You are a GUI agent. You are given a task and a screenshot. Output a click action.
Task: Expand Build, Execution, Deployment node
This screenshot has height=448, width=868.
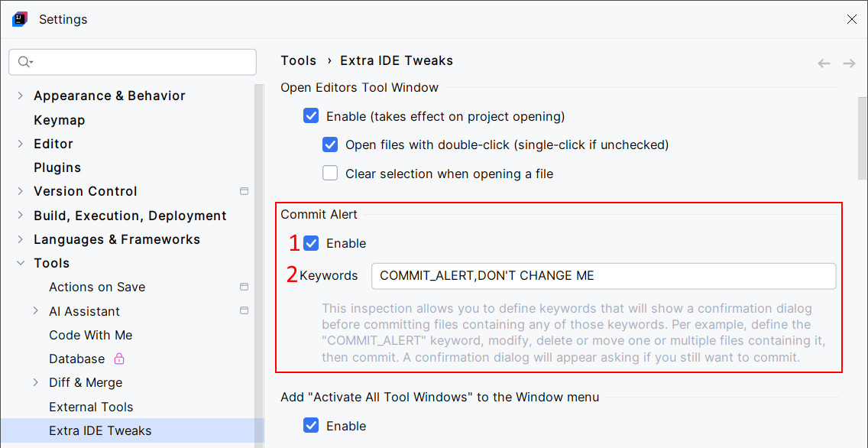click(21, 216)
